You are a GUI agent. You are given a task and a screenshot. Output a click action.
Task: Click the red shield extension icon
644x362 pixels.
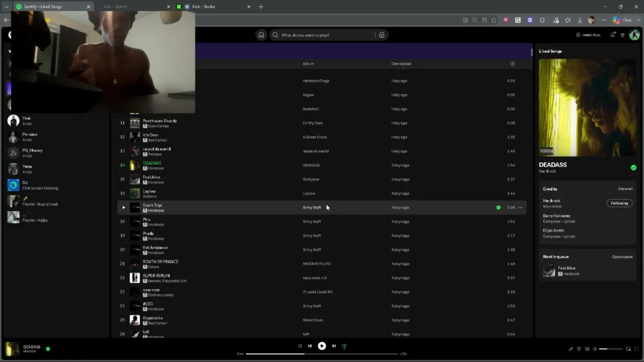pyautogui.click(x=506, y=20)
